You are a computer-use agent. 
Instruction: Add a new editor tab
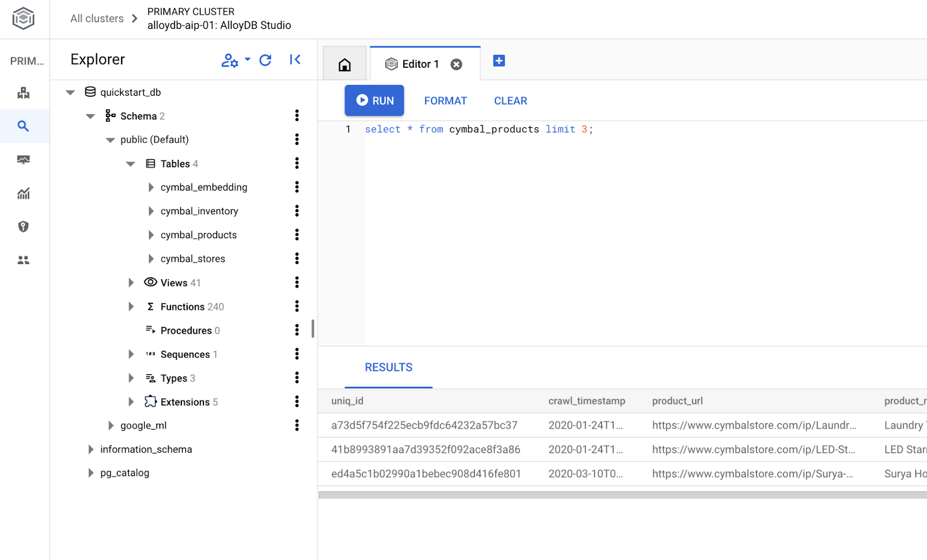pos(499,61)
